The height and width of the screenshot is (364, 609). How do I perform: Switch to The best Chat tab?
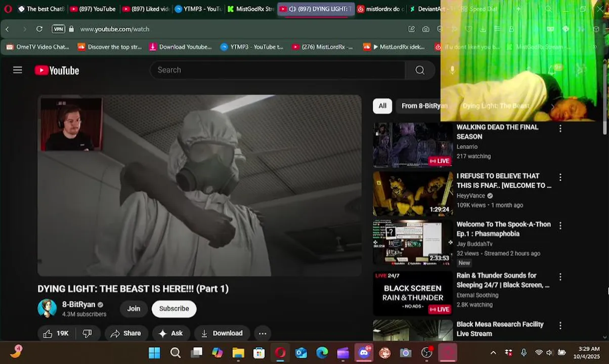pos(41,9)
